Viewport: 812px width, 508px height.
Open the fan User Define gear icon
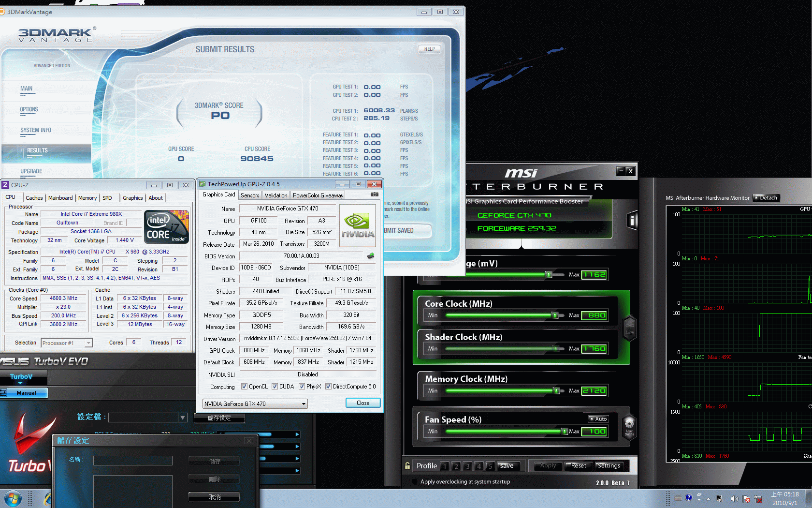point(629,425)
